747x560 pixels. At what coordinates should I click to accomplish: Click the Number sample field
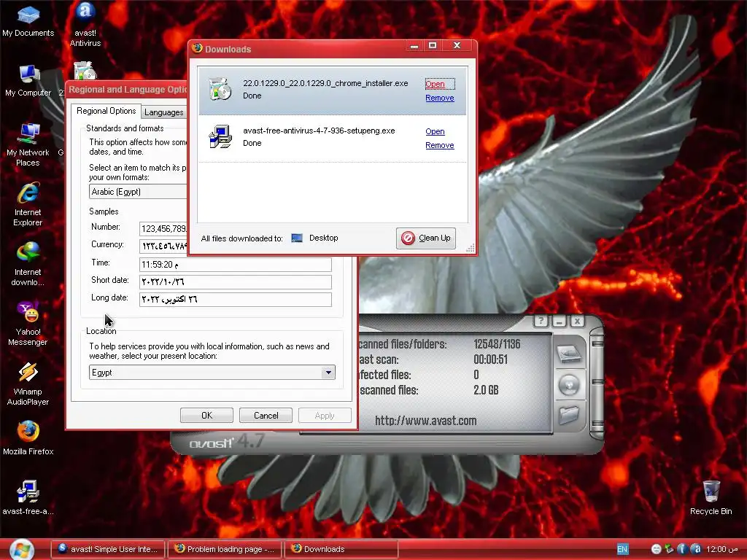[x=163, y=229]
